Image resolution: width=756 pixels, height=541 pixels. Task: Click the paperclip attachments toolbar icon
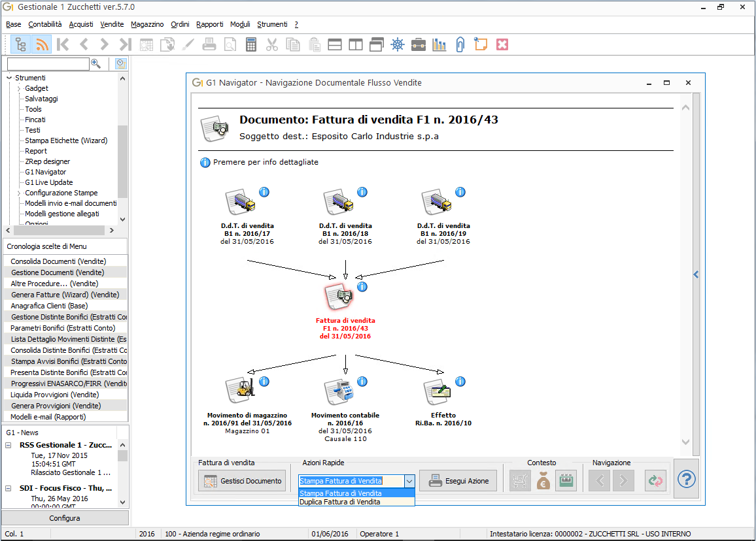[460, 45]
